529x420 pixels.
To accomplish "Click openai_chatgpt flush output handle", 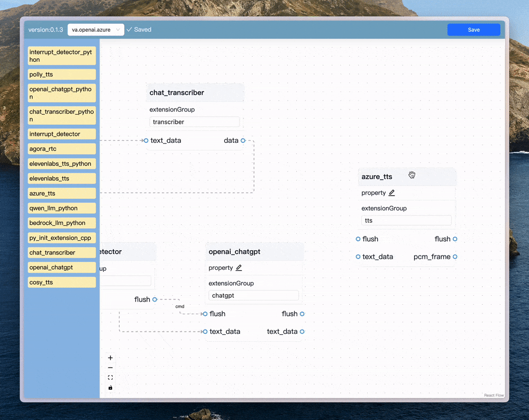I will click(302, 314).
